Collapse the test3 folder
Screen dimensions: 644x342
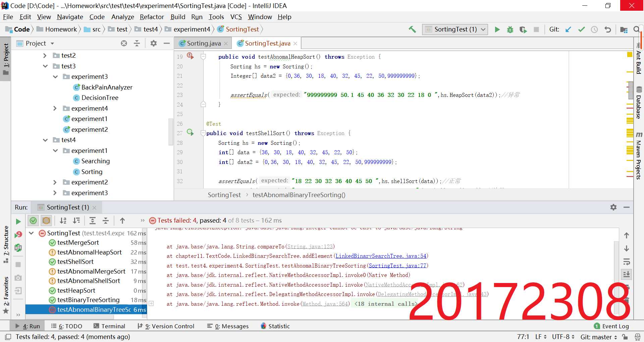45,66
